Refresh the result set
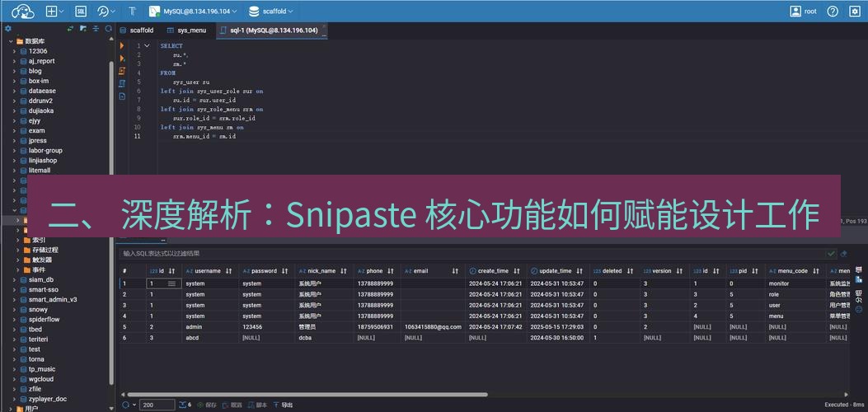868x412 pixels. point(125,405)
